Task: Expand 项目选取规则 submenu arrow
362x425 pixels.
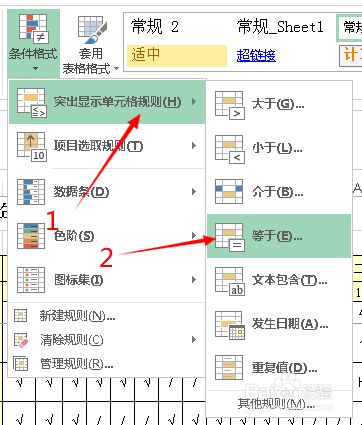Action: [x=194, y=146]
